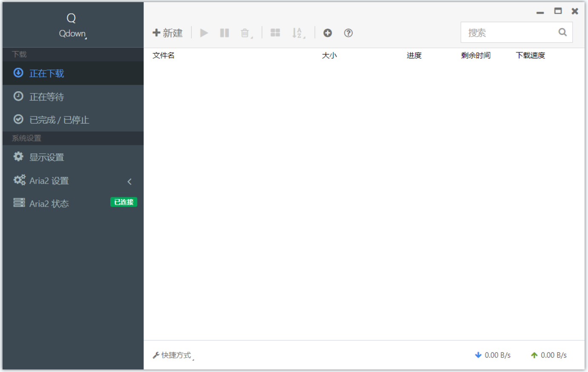Click the circular plus add icon

[x=327, y=33]
